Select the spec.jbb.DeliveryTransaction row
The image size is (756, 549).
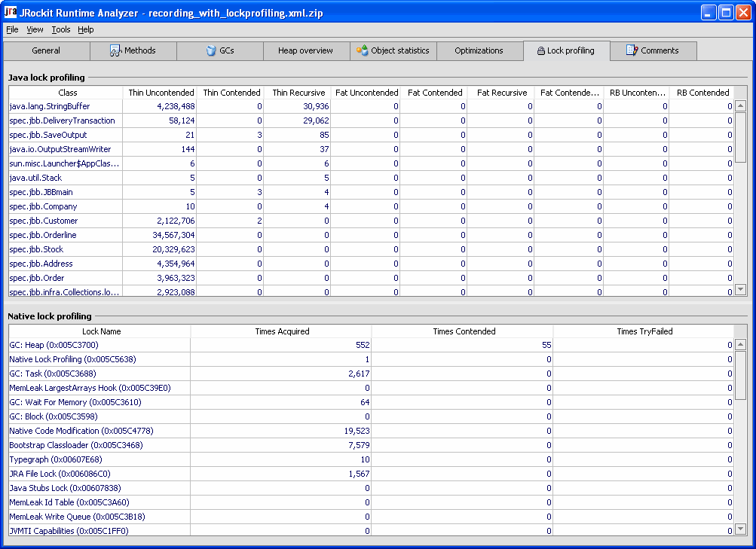372,120
